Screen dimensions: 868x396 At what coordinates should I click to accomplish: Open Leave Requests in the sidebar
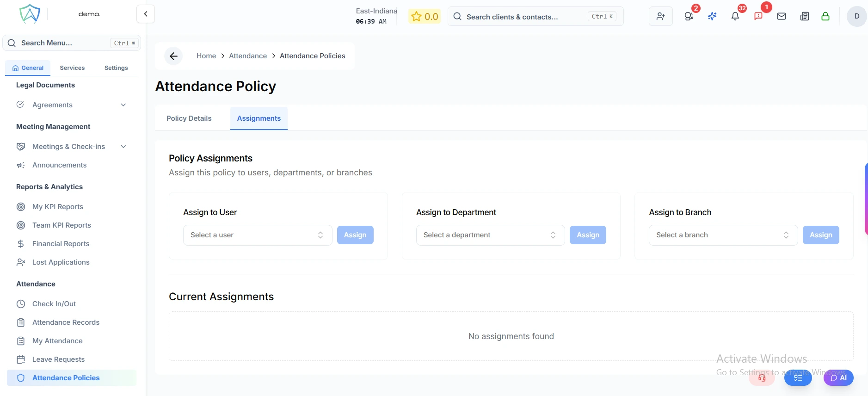coord(58,359)
